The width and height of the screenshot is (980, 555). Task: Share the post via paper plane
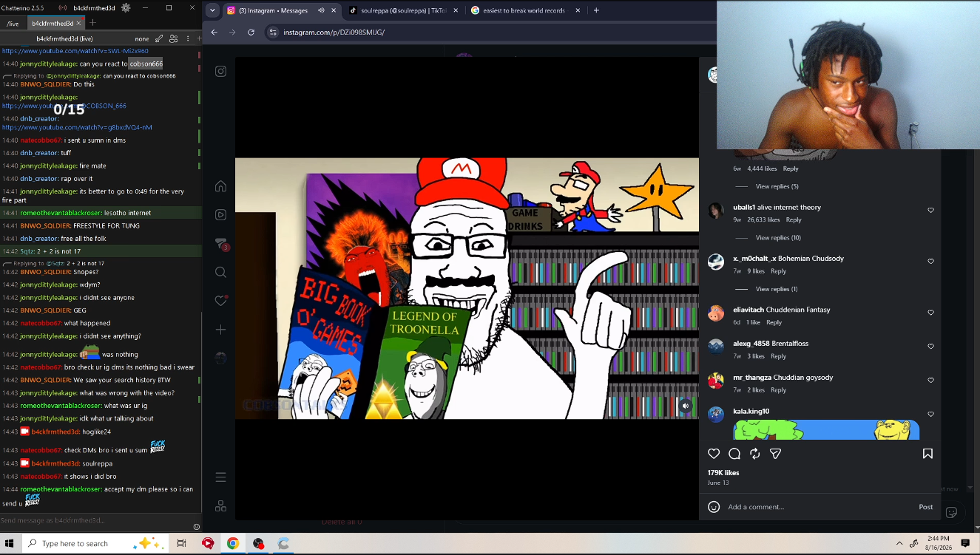(x=776, y=454)
